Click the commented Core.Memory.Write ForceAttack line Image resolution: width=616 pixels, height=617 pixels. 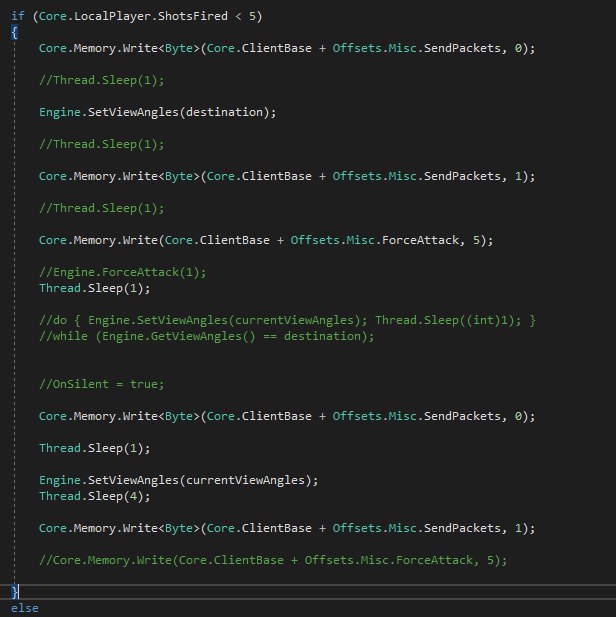272,560
